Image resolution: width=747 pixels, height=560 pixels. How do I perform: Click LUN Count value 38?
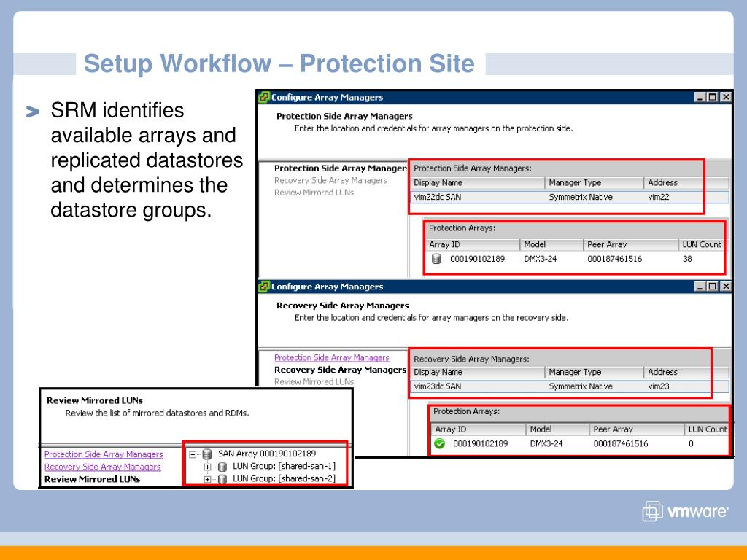[687, 259]
